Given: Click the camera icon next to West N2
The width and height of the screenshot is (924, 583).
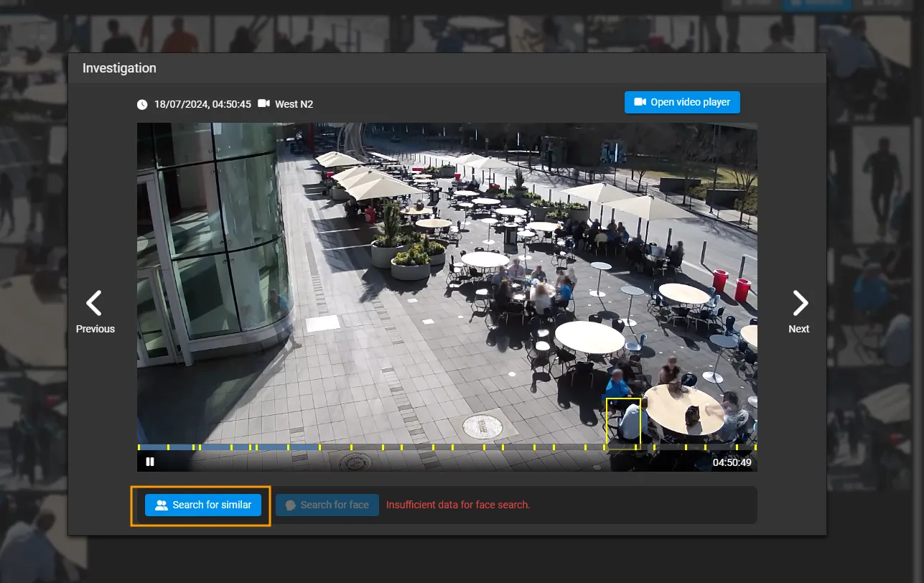Looking at the screenshot, I should (x=263, y=104).
